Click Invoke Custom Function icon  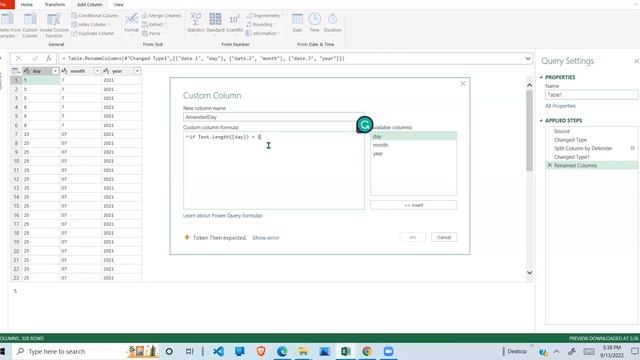tap(54, 25)
